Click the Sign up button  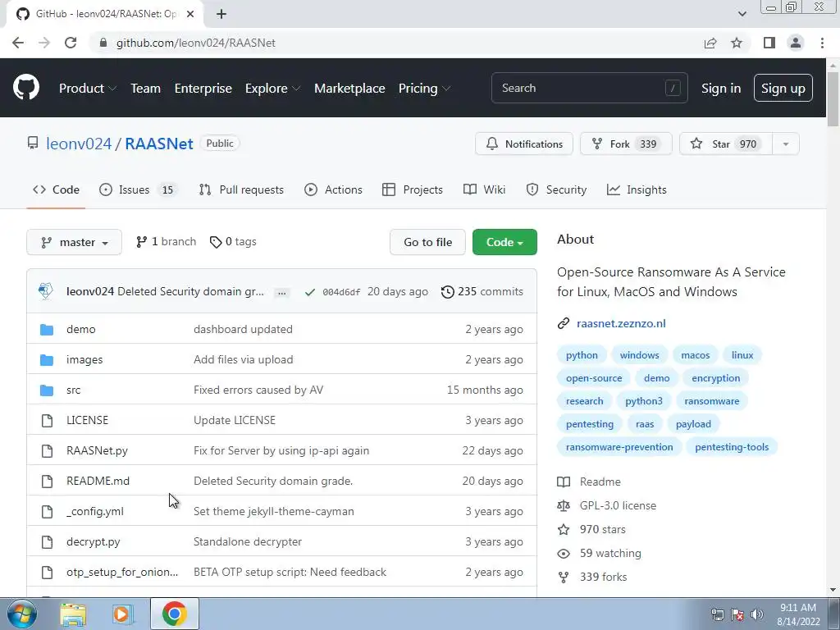point(783,89)
